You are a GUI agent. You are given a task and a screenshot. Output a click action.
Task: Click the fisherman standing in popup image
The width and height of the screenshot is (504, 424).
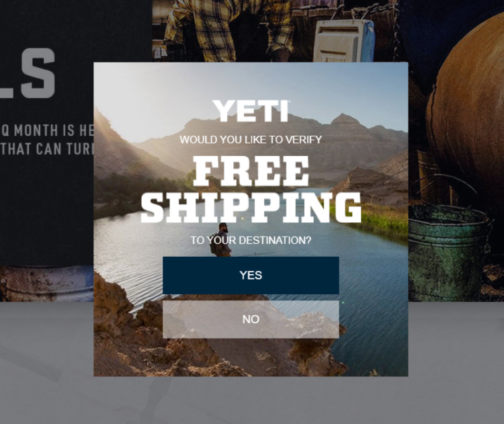(221, 239)
